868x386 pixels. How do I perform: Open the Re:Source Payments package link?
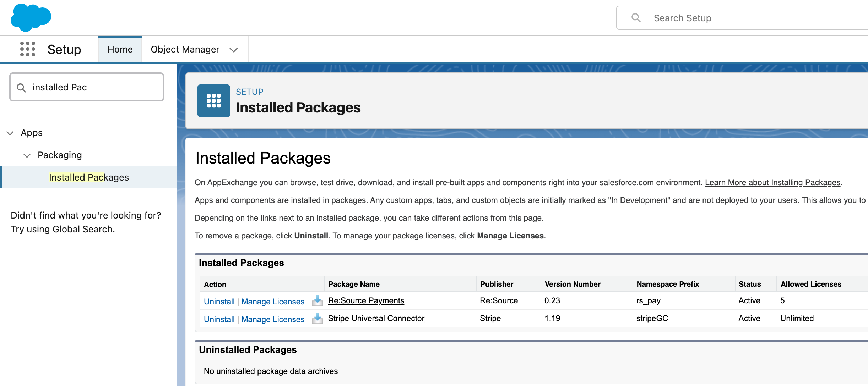point(366,300)
